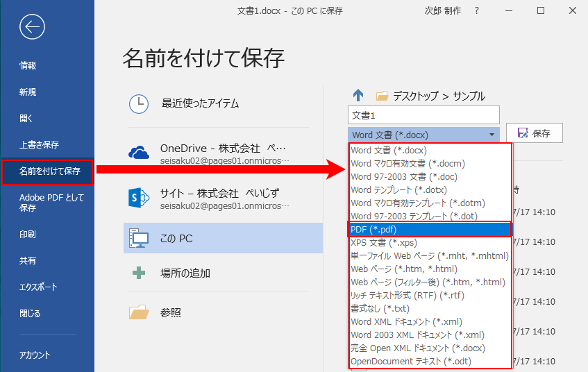588x372 pixels.
Task: Click the help question mark icon
Action: pos(477,11)
